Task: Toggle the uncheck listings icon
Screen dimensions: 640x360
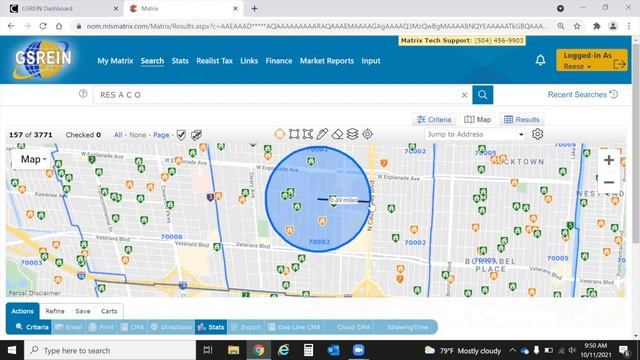Action: [x=196, y=135]
